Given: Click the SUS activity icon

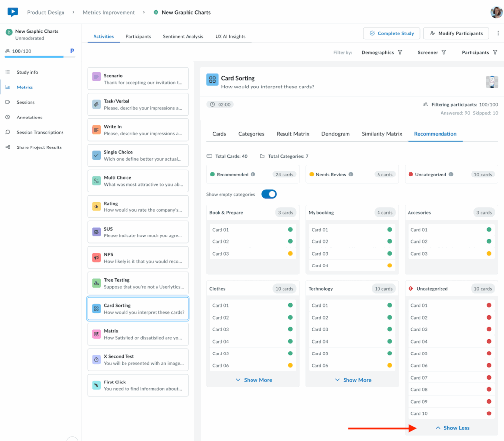Looking at the screenshot, I should (96, 232).
